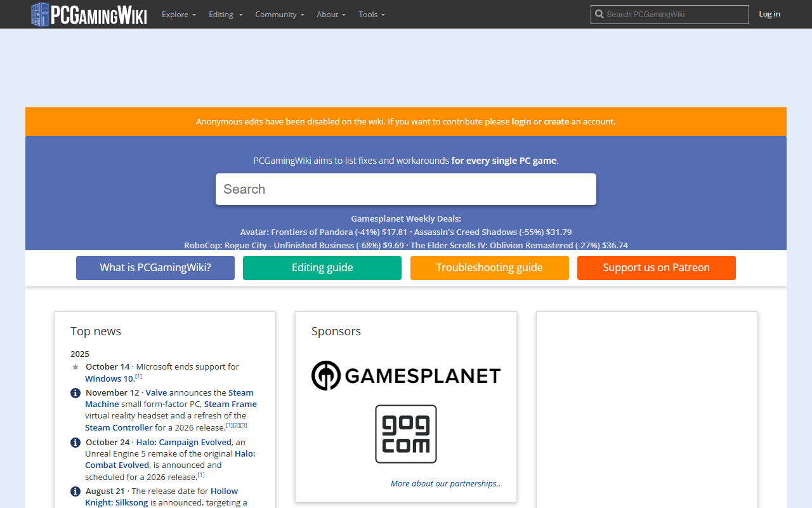Click Support us on Patreon button

pyautogui.click(x=657, y=268)
